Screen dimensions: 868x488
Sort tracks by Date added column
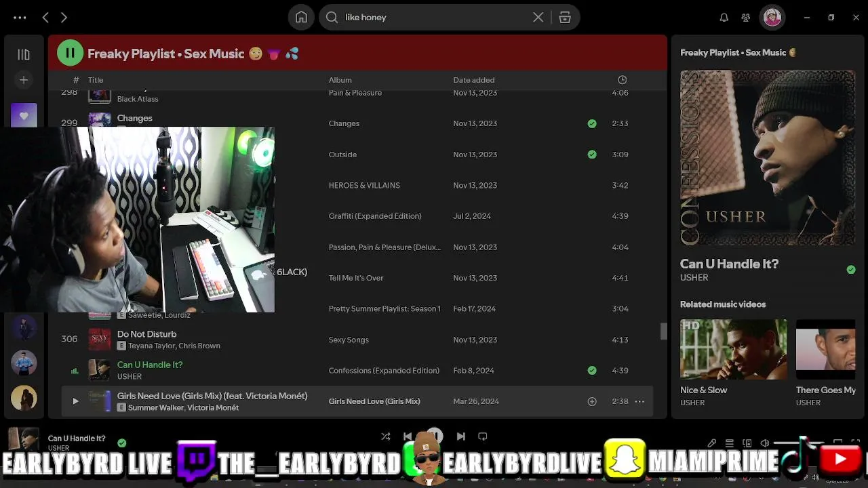point(474,80)
